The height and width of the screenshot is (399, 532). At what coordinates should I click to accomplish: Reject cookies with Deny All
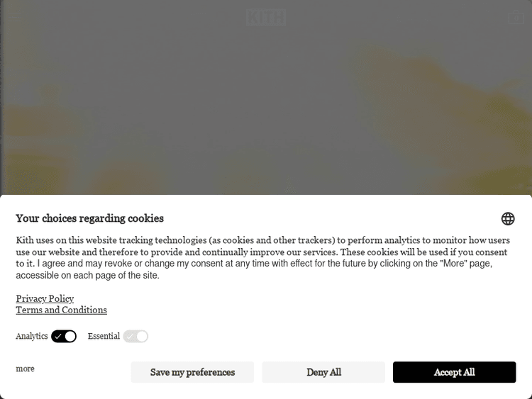pyautogui.click(x=323, y=372)
